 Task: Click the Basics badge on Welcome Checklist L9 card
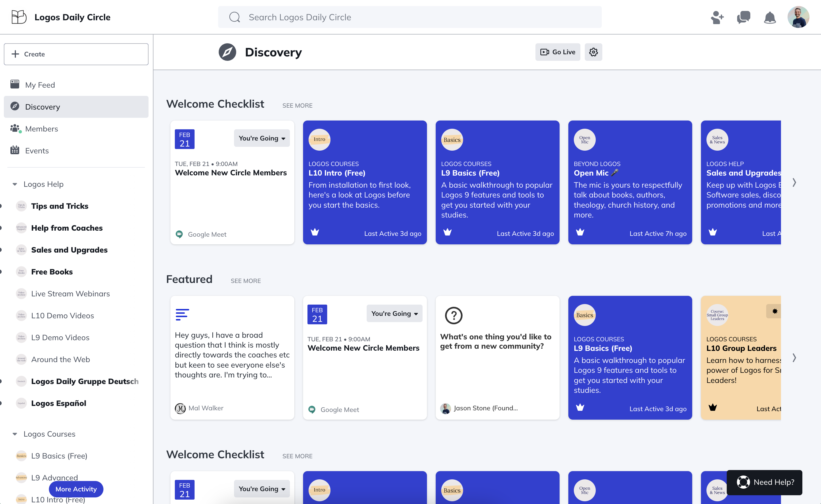coord(452,139)
